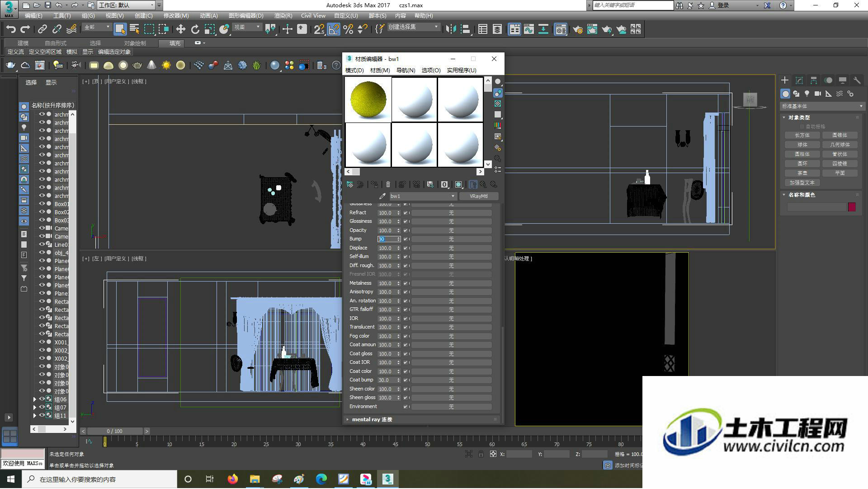Image resolution: width=868 pixels, height=489 pixels.
Task: Toggle the Opacity map checkbox
Action: tap(406, 230)
